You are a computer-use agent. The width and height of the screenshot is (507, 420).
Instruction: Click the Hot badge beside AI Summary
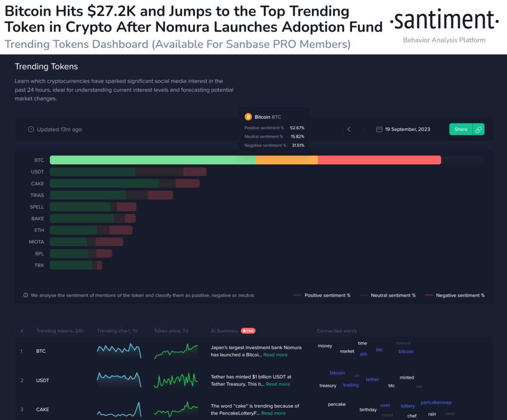point(248,331)
